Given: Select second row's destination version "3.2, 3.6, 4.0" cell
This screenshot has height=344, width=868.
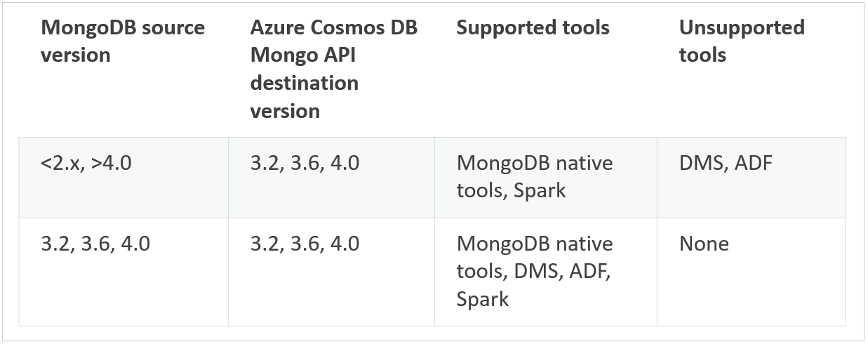Looking at the screenshot, I should (305, 244).
